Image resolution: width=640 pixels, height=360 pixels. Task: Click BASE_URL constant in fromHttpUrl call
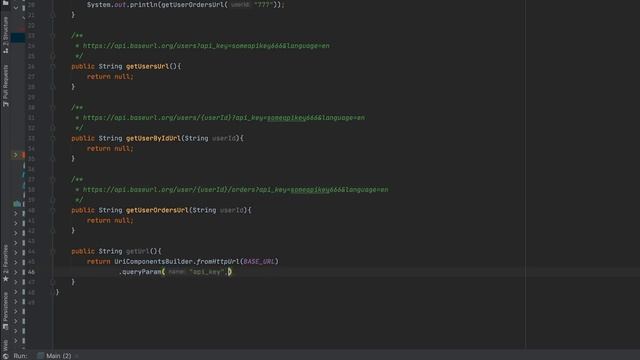[x=259, y=261]
